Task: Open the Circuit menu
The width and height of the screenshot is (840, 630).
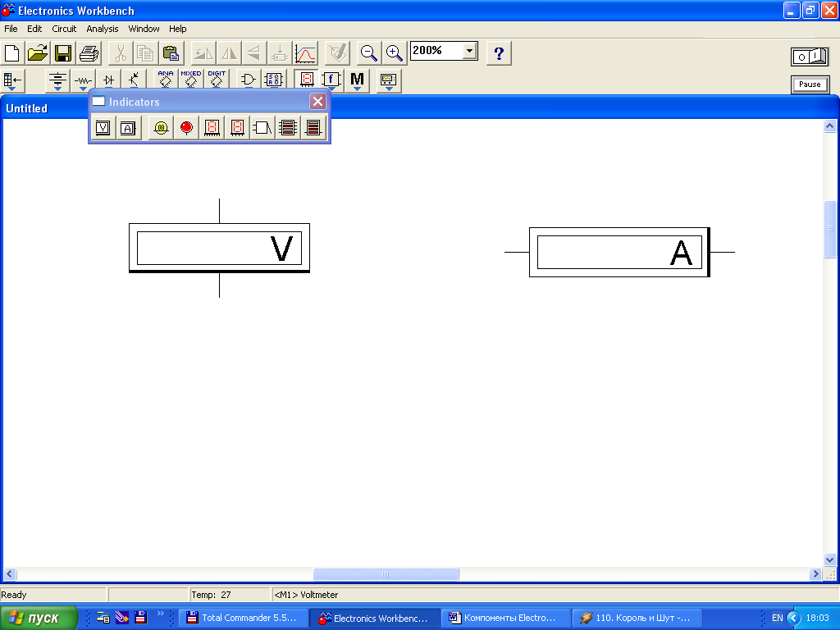Action: pos(64,29)
